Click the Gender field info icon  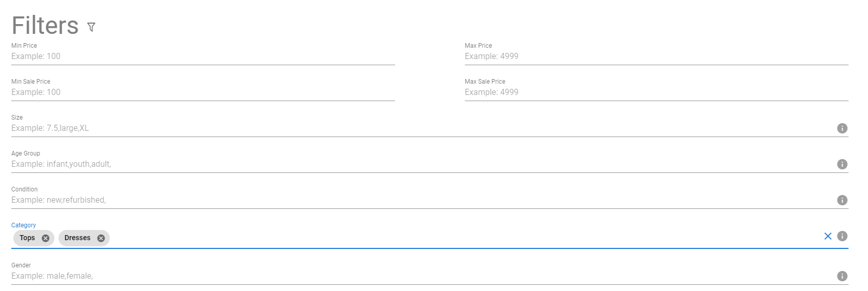click(x=842, y=276)
